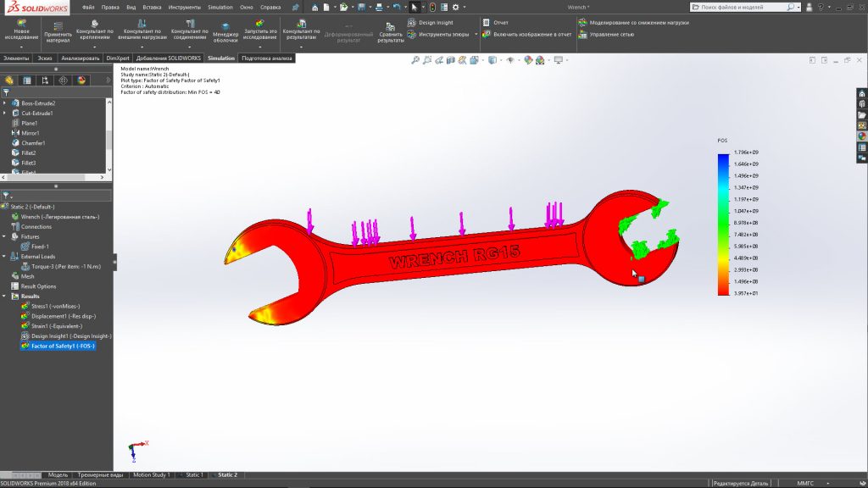This screenshot has height=488, width=868.
Task: Switch to the Эскиз ribbon tab
Action: (45, 58)
